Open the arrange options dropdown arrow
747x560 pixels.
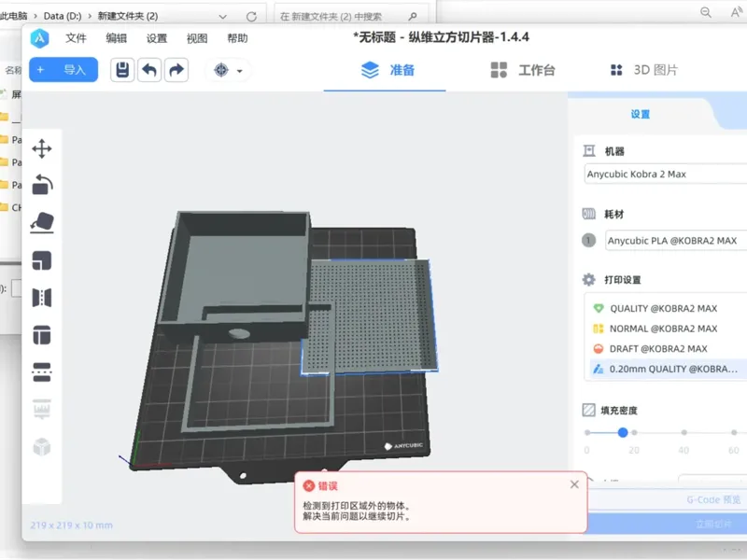point(240,71)
